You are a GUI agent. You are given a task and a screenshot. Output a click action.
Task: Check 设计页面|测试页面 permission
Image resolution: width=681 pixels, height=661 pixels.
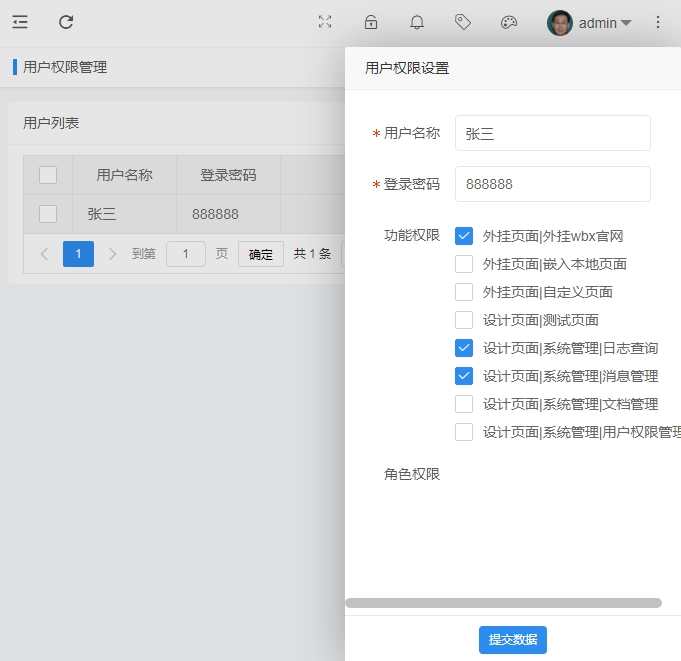point(464,320)
